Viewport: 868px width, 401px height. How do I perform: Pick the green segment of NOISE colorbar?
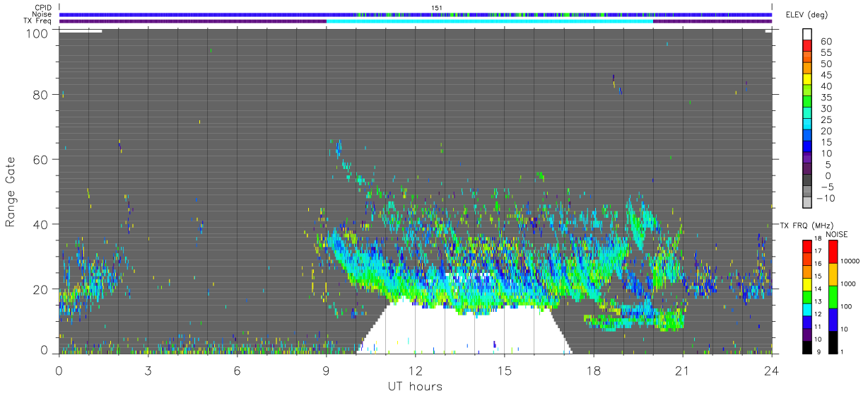832,296
